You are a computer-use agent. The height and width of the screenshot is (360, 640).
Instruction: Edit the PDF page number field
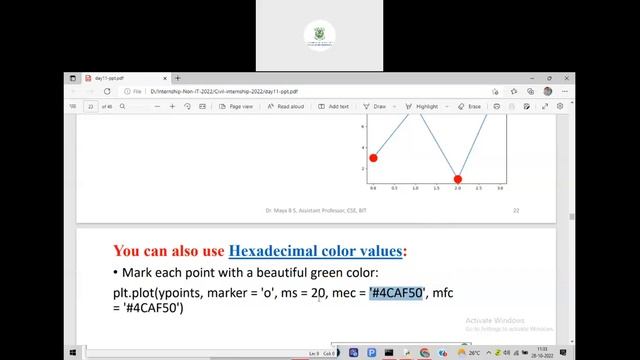[91, 107]
